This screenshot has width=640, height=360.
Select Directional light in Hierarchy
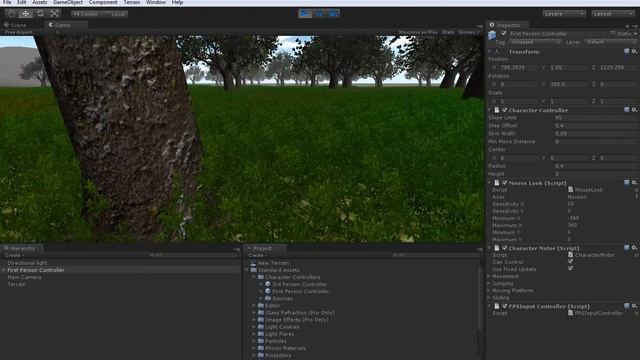click(27, 263)
